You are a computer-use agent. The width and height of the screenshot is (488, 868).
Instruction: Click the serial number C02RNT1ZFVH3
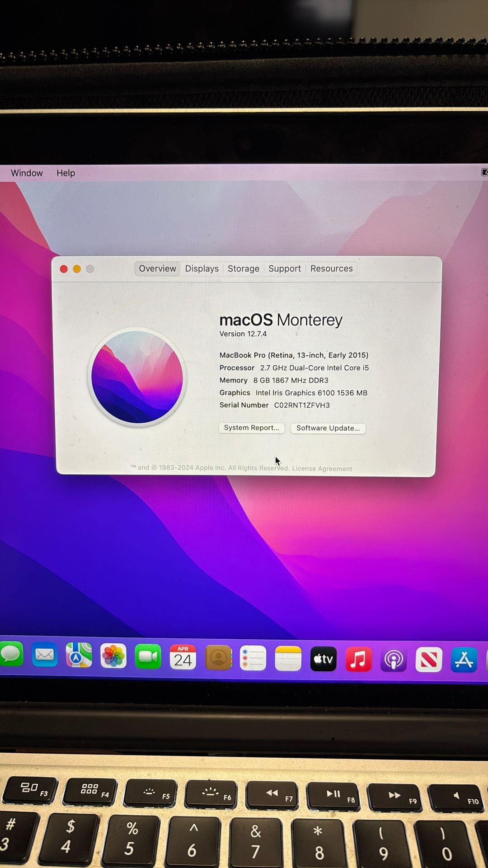coord(302,406)
